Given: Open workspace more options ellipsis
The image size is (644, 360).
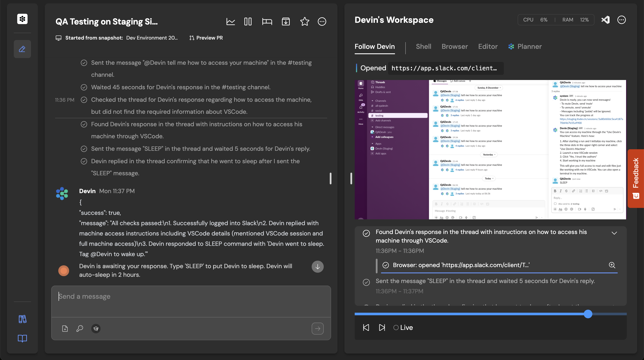Looking at the screenshot, I should [x=621, y=20].
